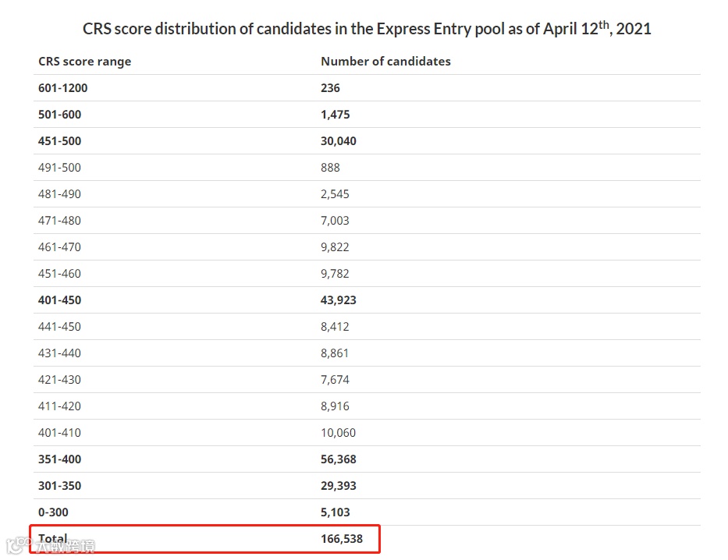
Task: Select the bold 351-400 range label
Action: pyautogui.click(x=59, y=459)
